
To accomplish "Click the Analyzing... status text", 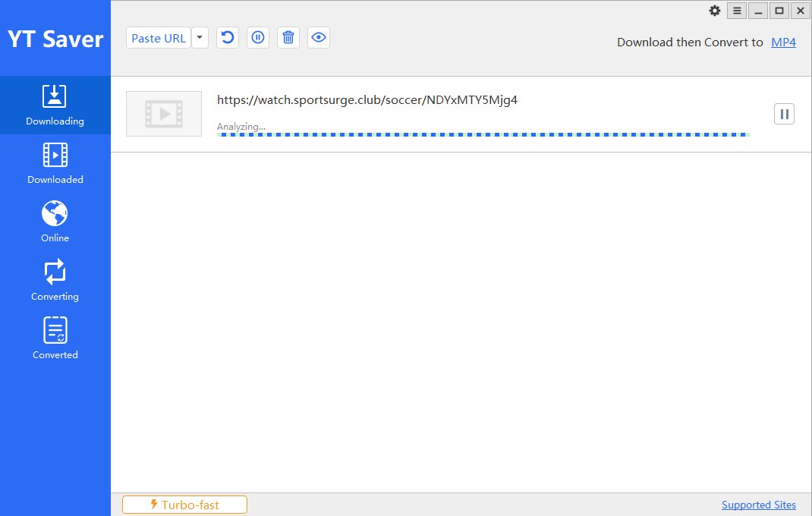I will 241,127.
